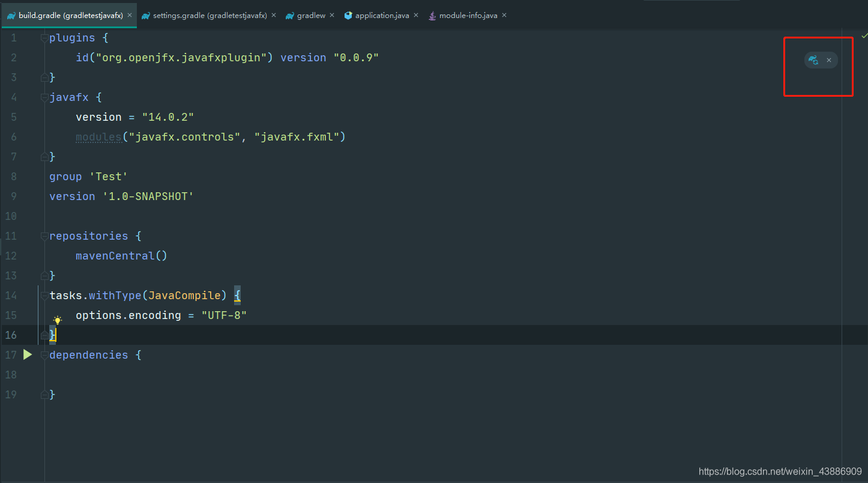Click line number 16 in gutter
This screenshot has height=483, width=868.
(x=11, y=335)
